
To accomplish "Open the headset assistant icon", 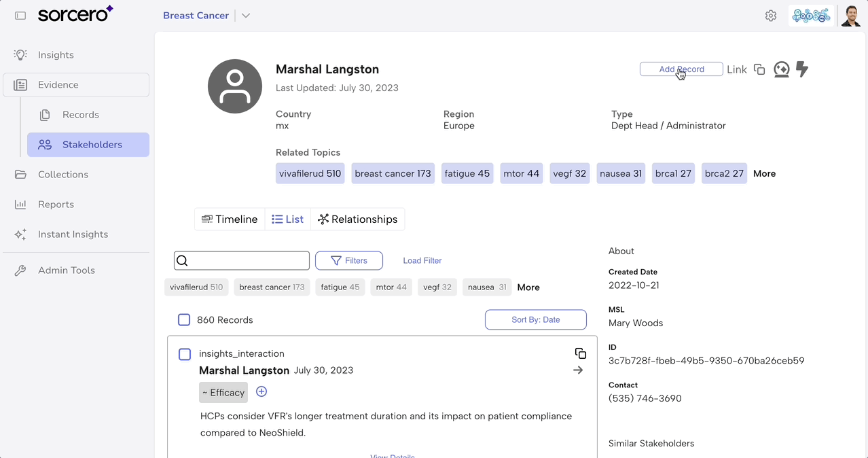I will pyautogui.click(x=782, y=69).
